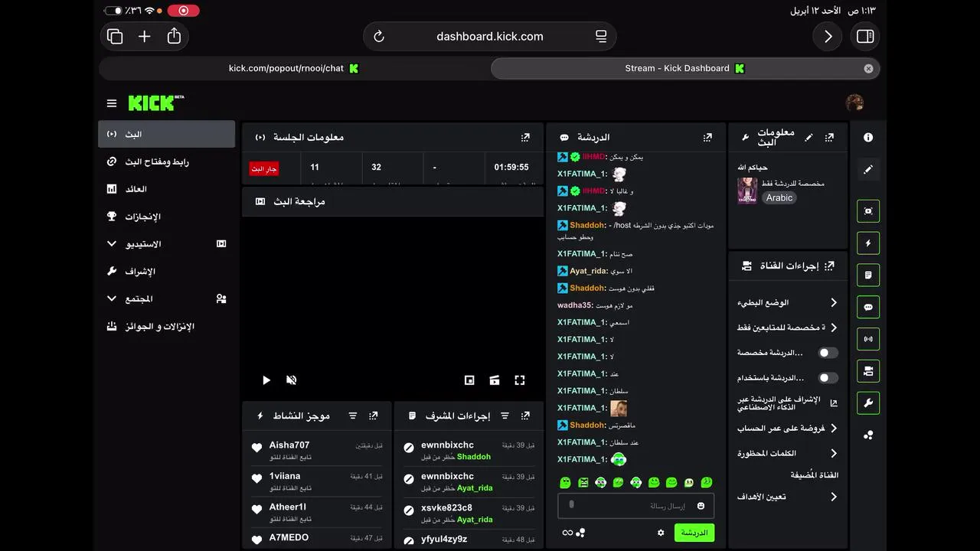
Task: Pop out the session info panel (معلومات الجلسة)
Action: tap(525, 138)
